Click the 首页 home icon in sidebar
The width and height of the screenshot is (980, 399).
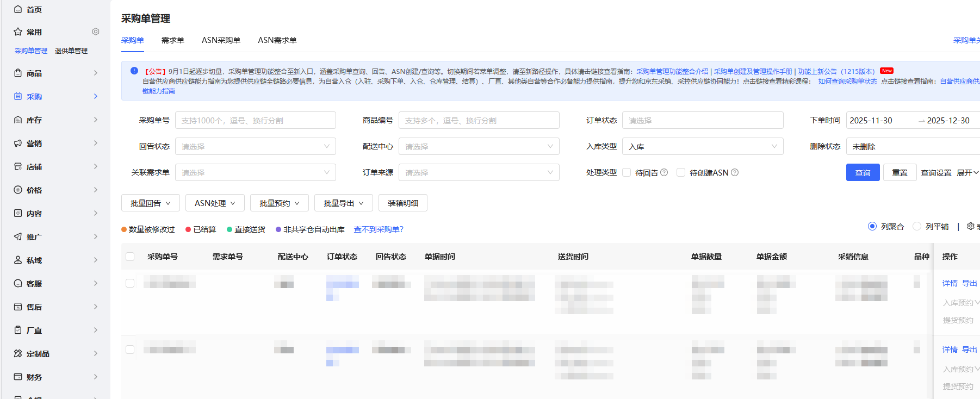(x=18, y=9)
